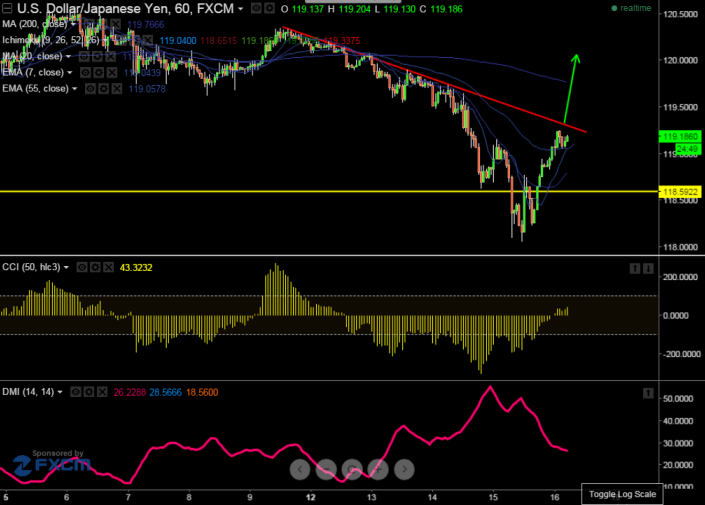Toggle visibility of the DMI indicator
The height and width of the screenshot is (505, 705).
point(76,392)
